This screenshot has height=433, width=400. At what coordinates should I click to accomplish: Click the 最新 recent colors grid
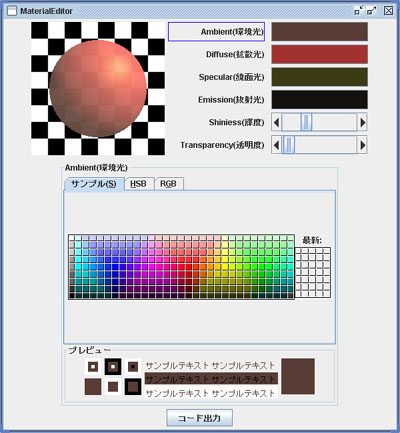point(313,272)
